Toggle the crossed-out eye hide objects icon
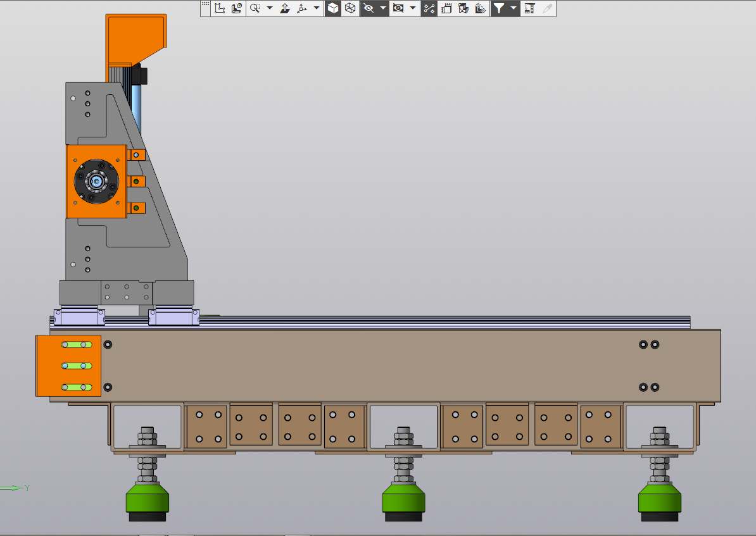The width and height of the screenshot is (756, 536). coord(369,8)
